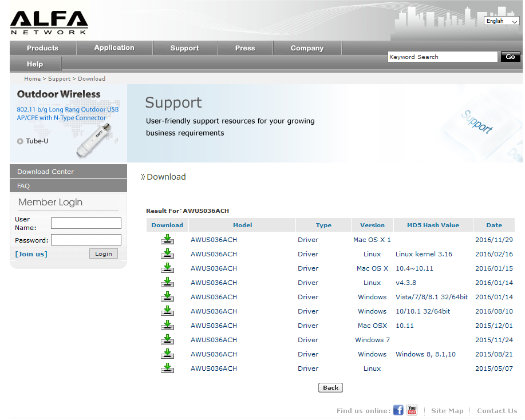Click the Version column header
This screenshot has width=525, height=420.
coord(372,225)
